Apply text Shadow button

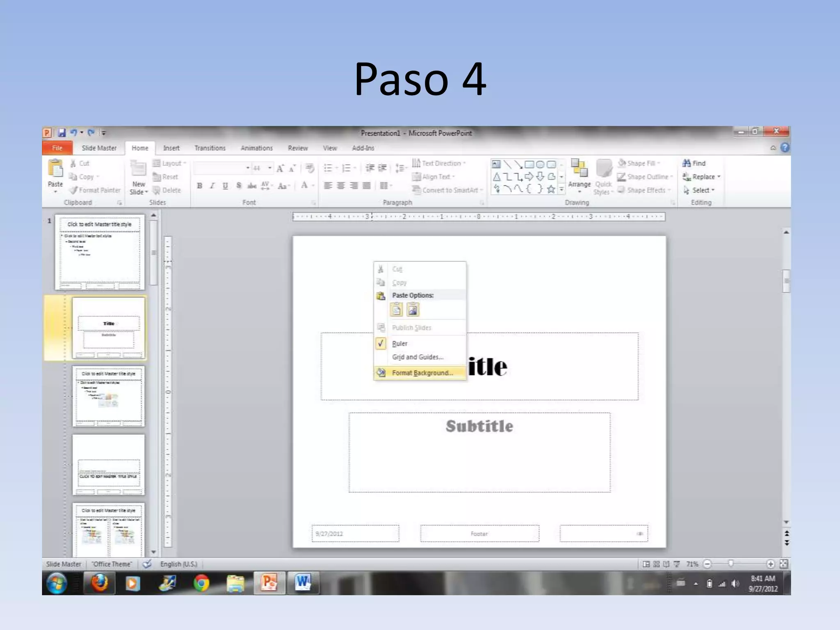[x=239, y=186]
